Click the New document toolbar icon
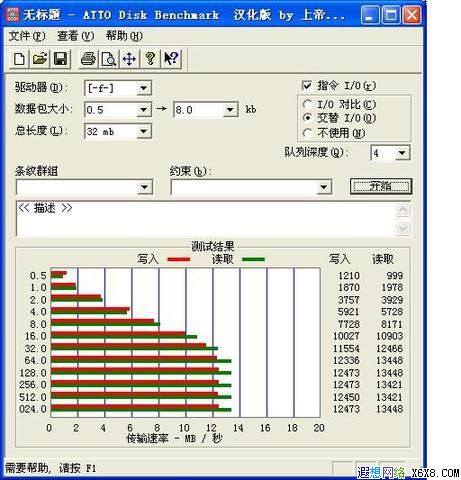 click(19, 59)
